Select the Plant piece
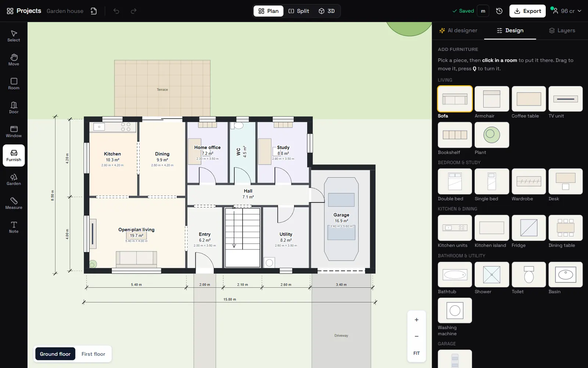This screenshot has height=368, width=588. pyautogui.click(x=492, y=135)
